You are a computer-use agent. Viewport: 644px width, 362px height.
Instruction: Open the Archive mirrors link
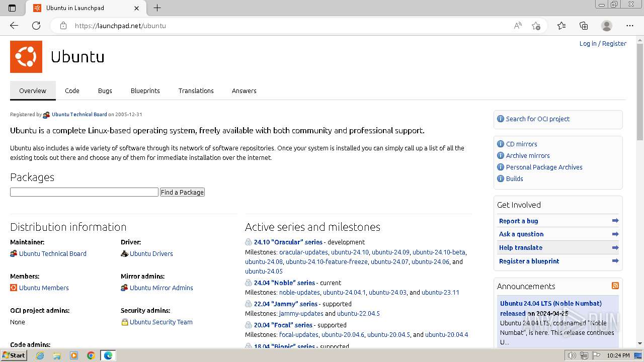tap(528, 155)
